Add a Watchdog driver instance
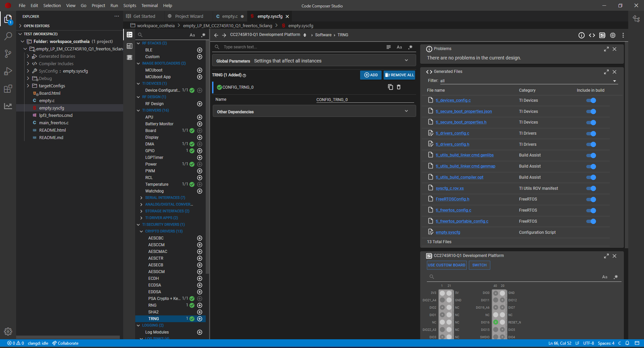The height and width of the screenshot is (348, 644). 200,191
